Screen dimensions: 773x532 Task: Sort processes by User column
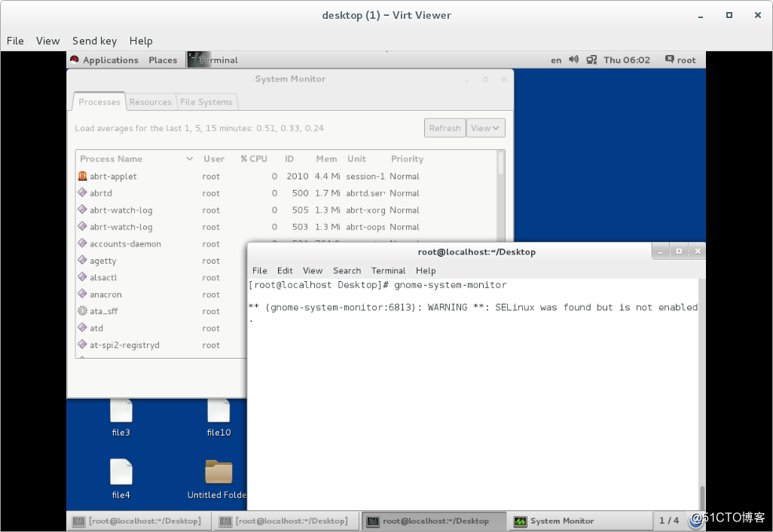click(x=214, y=159)
